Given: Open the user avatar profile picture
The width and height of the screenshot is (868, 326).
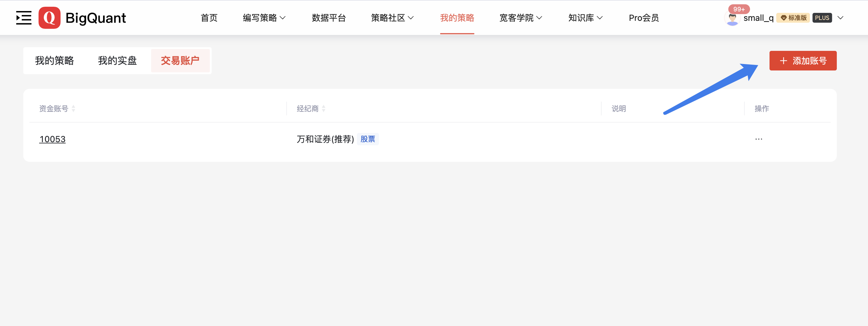Looking at the screenshot, I should coord(732,19).
